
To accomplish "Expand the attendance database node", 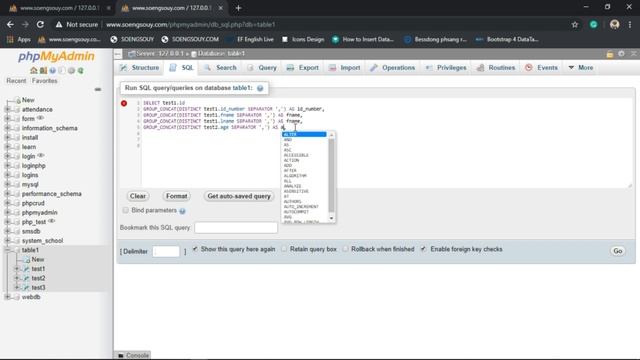I will click(7, 109).
